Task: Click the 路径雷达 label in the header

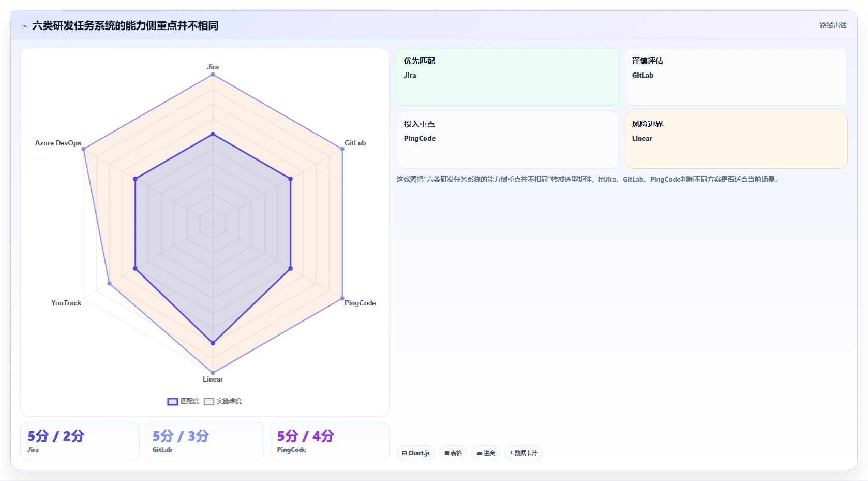Action: click(x=833, y=25)
